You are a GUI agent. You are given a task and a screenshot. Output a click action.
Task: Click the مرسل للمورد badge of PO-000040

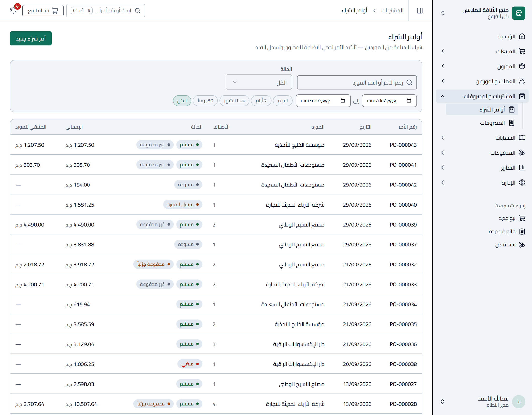coord(183,205)
